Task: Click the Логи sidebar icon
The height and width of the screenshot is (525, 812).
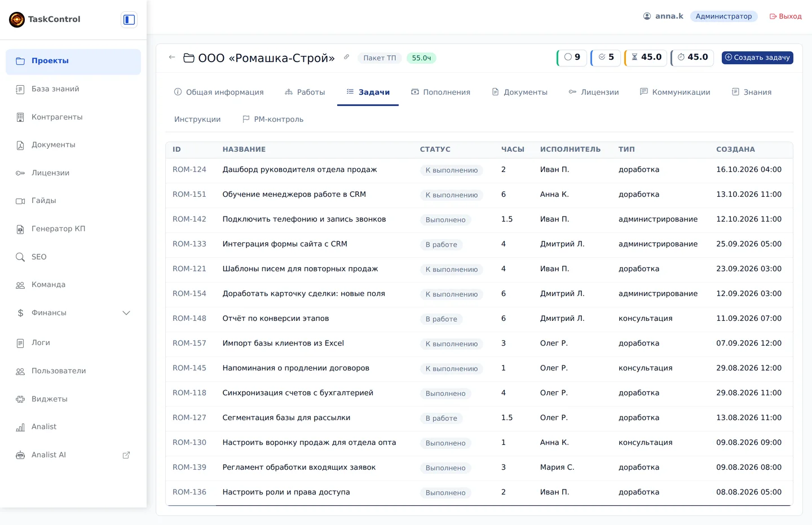Action: (x=20, y=343)
